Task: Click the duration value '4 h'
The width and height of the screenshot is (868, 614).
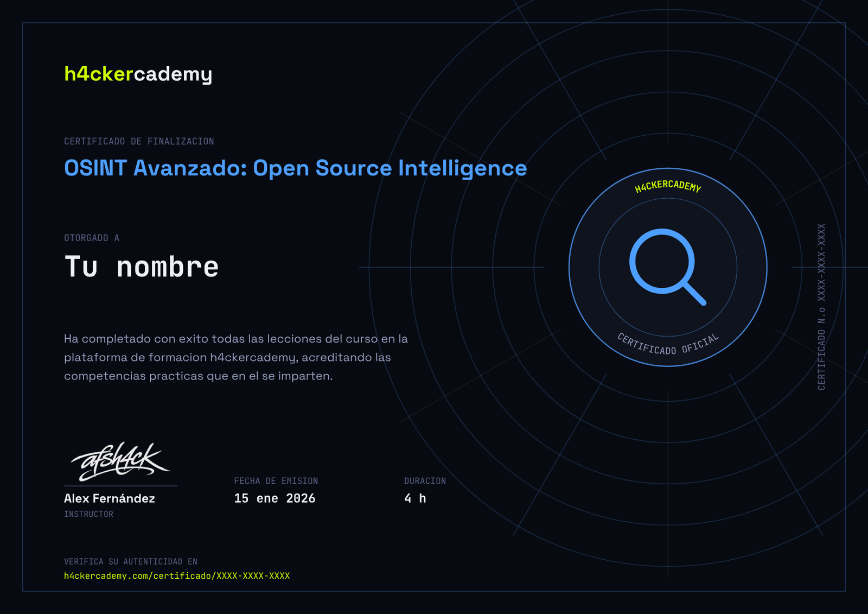Action: (x=416, y=498)
